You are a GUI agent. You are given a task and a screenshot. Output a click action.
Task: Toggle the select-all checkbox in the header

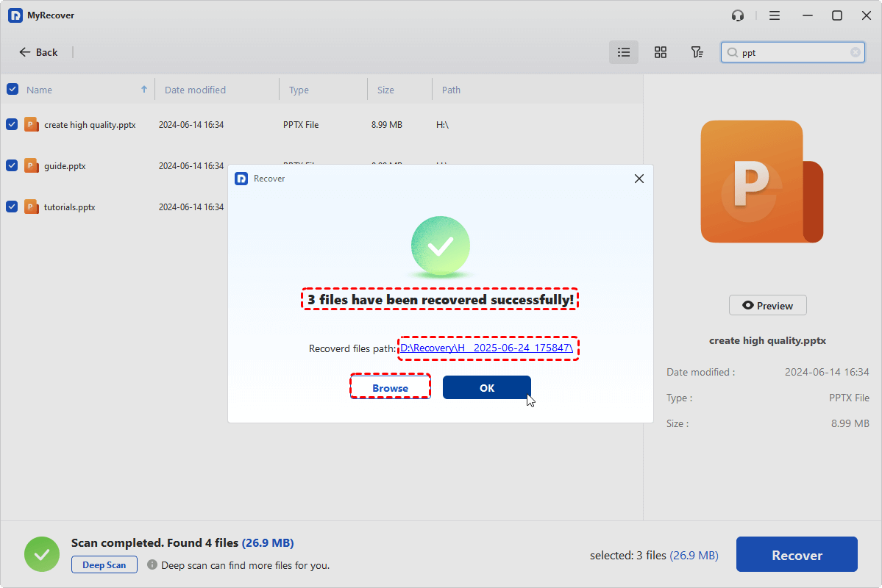(x=13, y=90)
